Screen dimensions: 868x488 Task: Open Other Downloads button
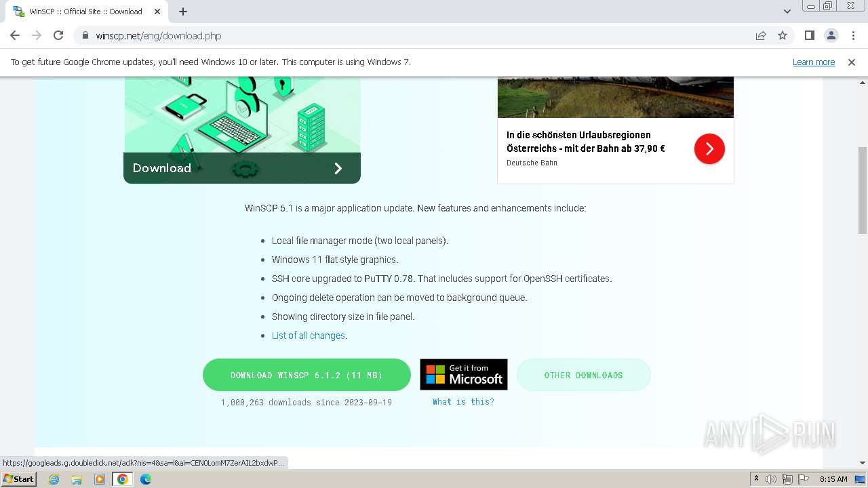[584, 375]
